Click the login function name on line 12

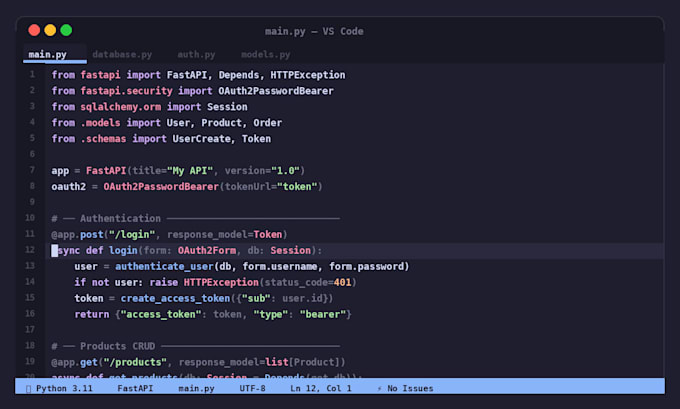pyautogui.click(x=123, y=250)
